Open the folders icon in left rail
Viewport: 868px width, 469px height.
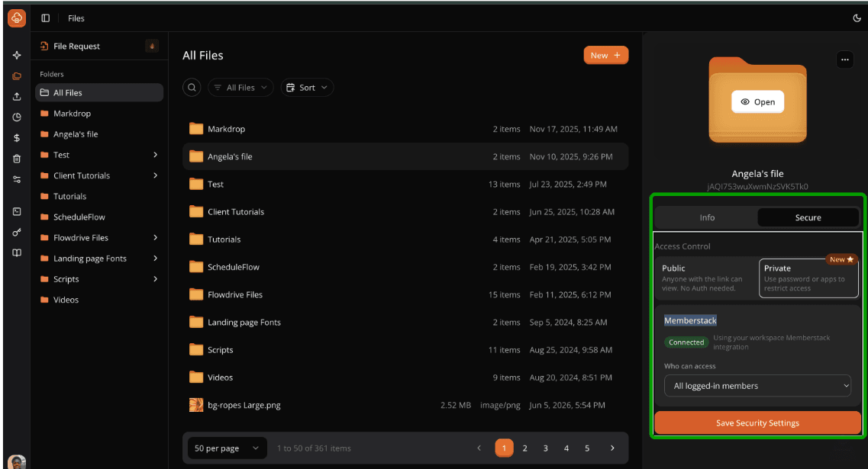(17, 75)
